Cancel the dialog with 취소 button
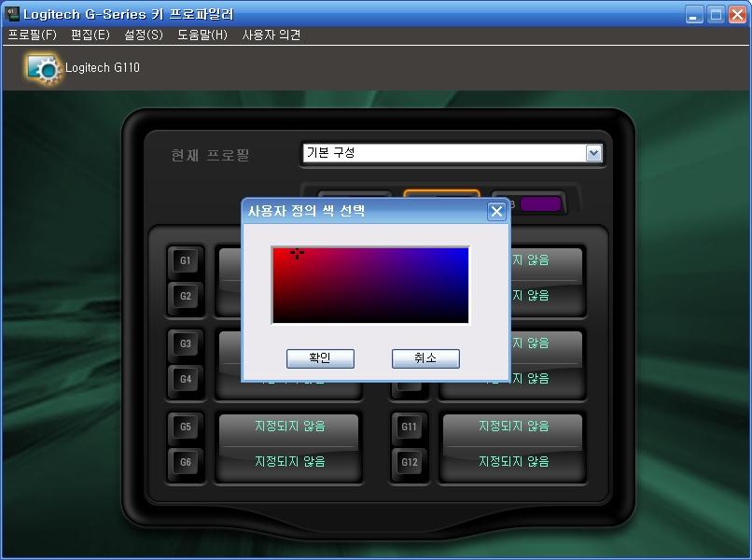The width and height of the screenshot is (752, 560). pos(425,358)
